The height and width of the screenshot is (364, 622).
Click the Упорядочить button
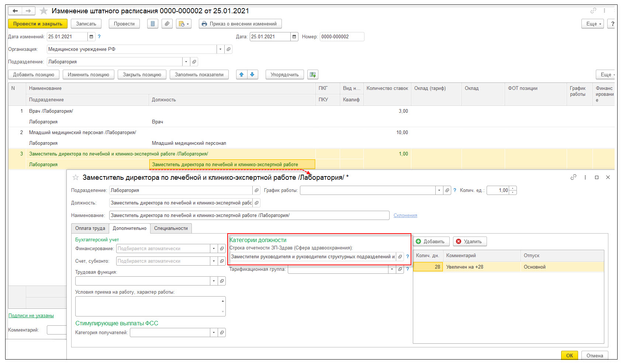click(285, 74)
